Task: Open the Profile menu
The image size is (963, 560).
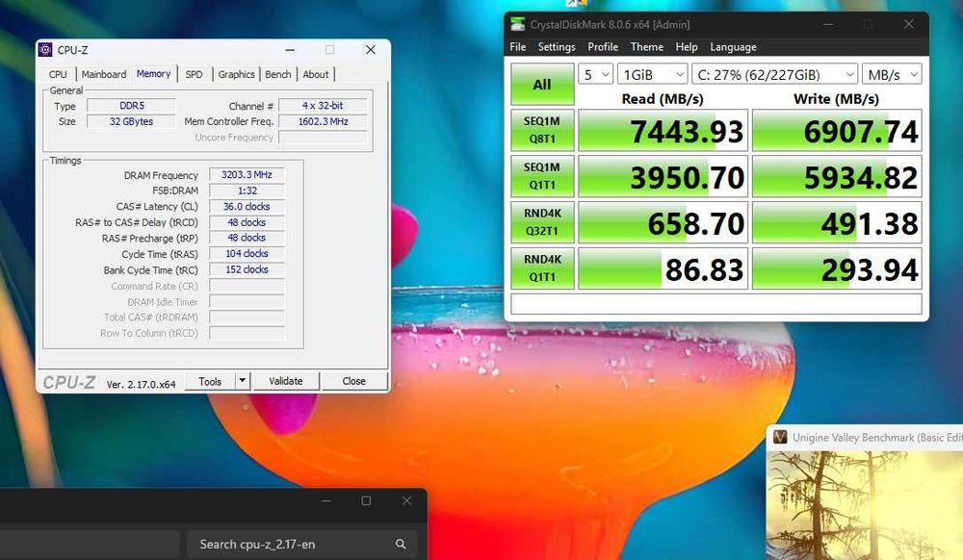Action: click(x=603, y=47)
